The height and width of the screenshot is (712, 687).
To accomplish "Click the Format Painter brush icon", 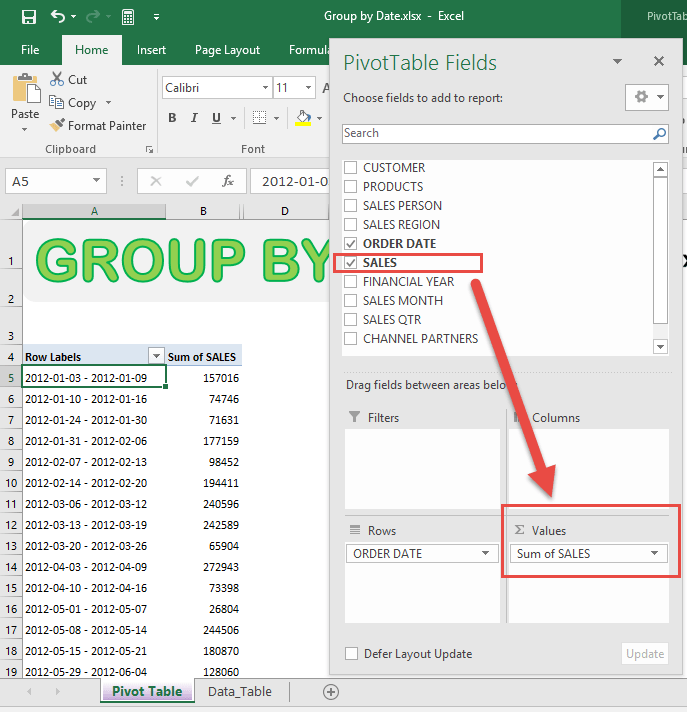I will click(x=57, y=125).
